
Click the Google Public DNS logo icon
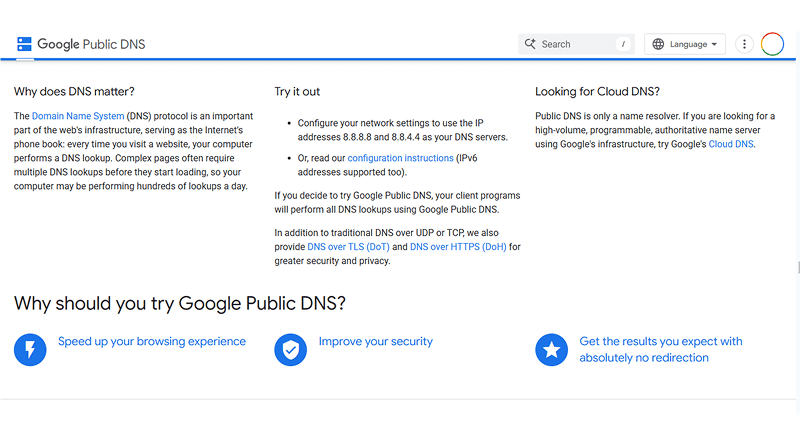[24, 44]
